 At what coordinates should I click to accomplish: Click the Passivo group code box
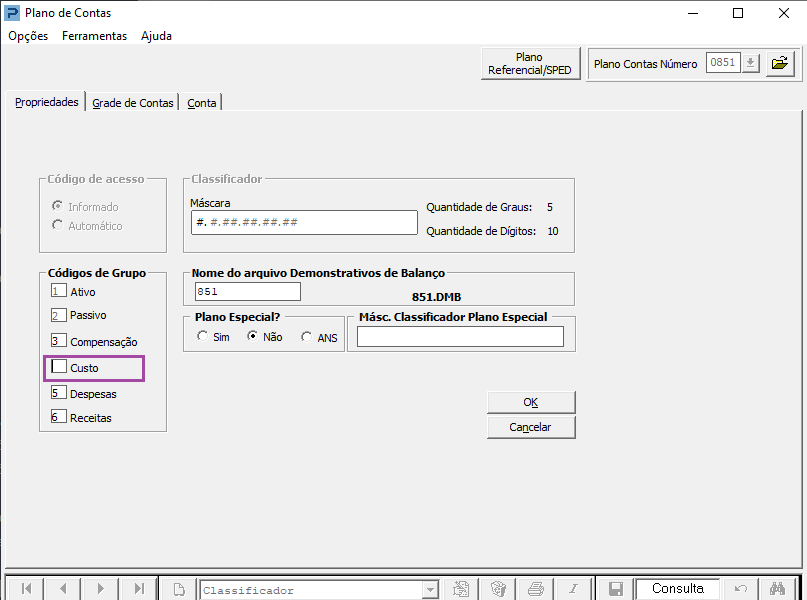tap(58, 315)
